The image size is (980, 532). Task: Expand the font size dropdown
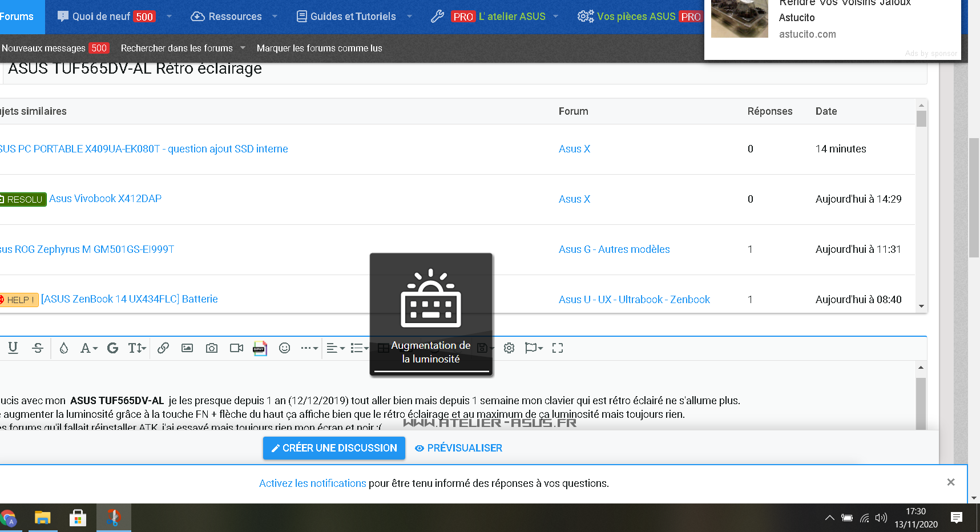(137, 348)
